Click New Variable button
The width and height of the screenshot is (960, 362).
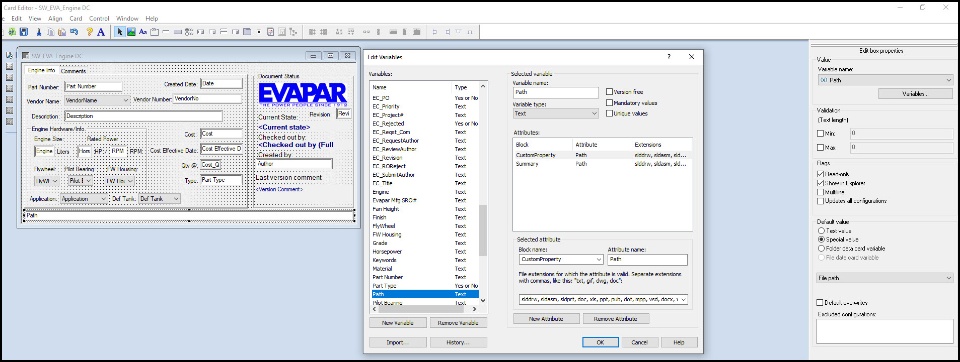(397, 323)
